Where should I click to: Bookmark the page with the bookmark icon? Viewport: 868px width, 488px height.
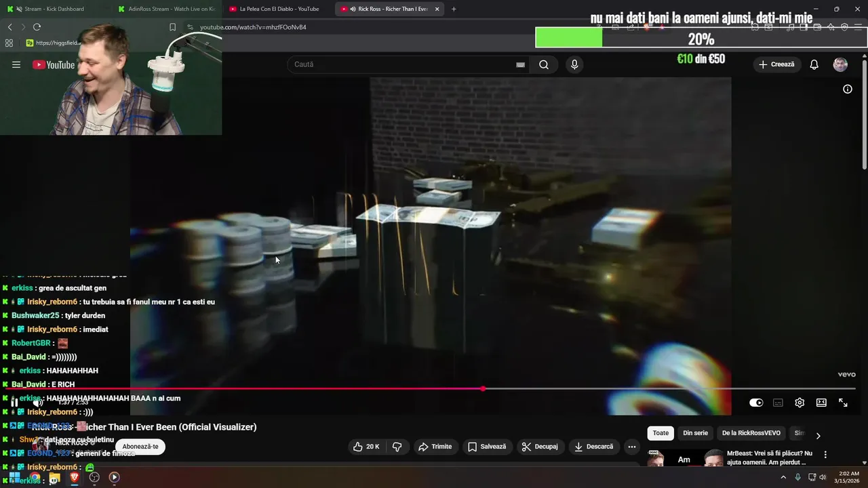coord(172,27)
